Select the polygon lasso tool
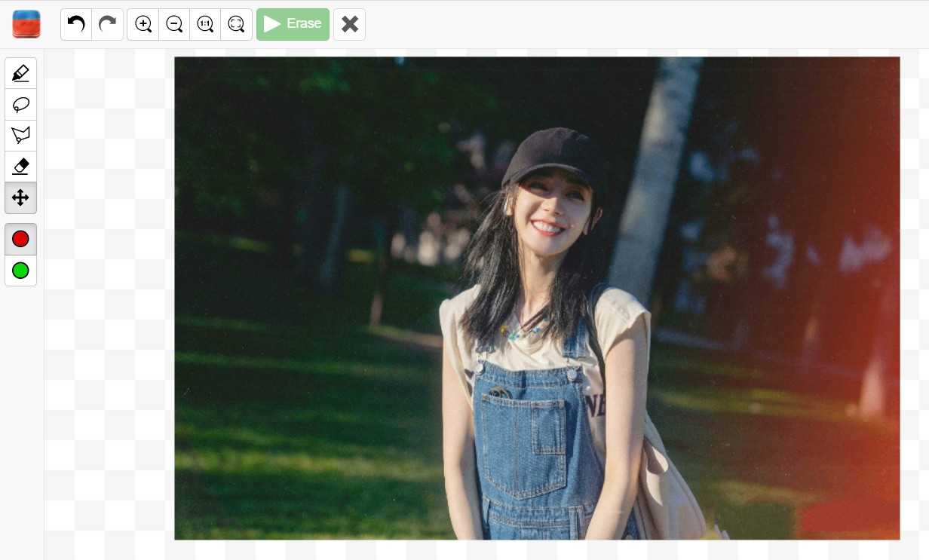 [x=20, y=136]
